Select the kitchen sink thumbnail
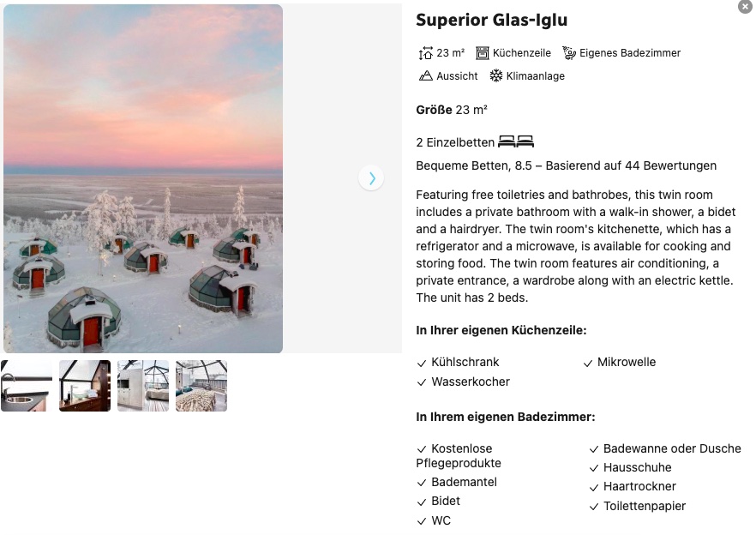The height and width of the screenshot is (535, 756). [x=26, y=385]
